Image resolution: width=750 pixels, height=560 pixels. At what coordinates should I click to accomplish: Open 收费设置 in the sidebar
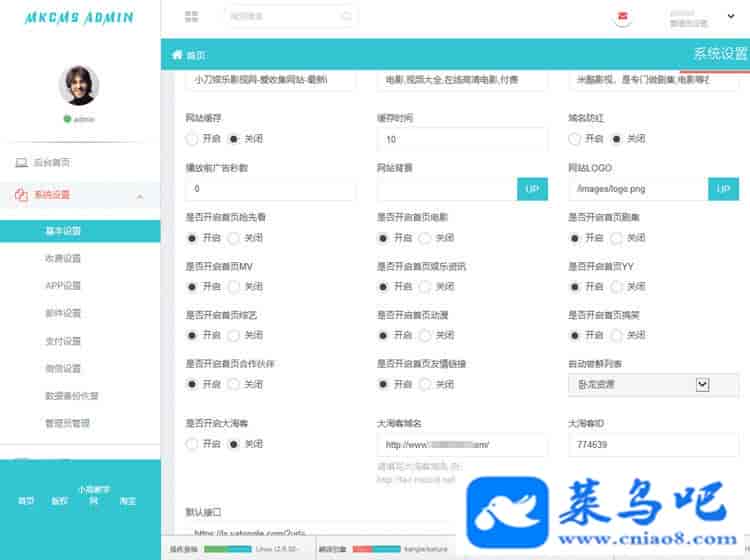pyautogui.click(x=63, y=258)
